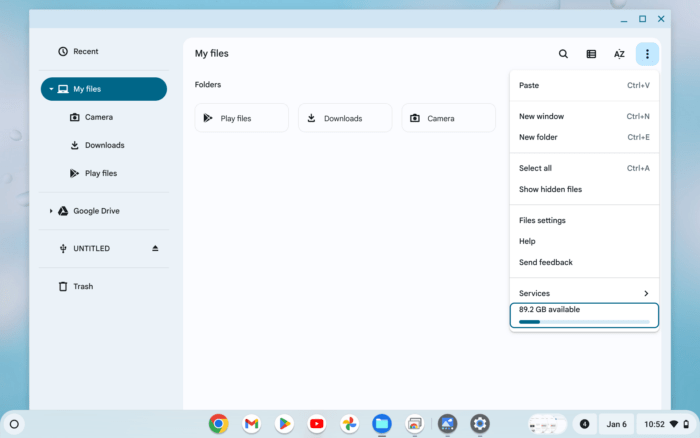Expand the Google Drive tree
This screenshot has height=438, width=700.
click(51, 211)
